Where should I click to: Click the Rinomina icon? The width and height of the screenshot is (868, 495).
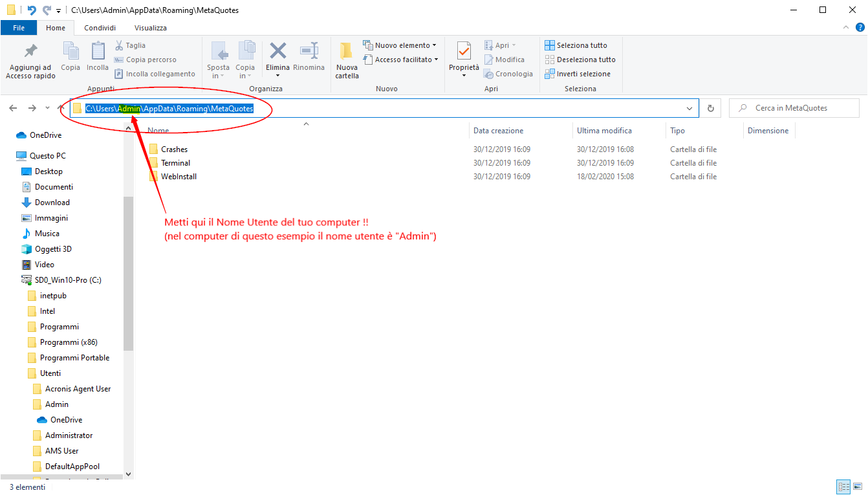(x=309, y=50)
